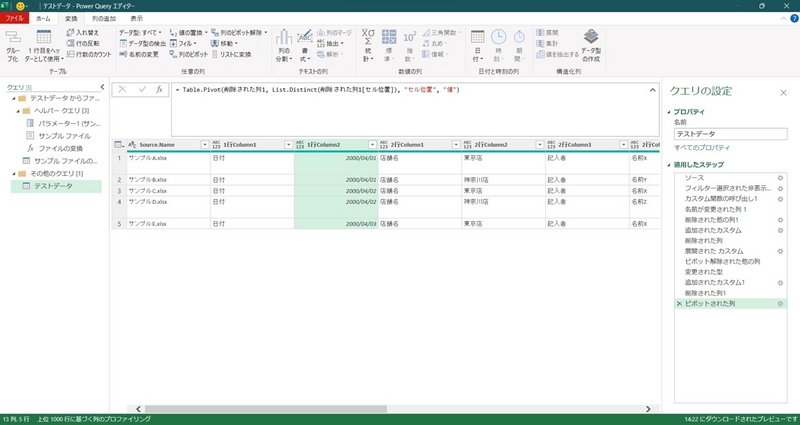Open the 書式 (Format) text tool
800x425 pixels.
coord(305,46)
